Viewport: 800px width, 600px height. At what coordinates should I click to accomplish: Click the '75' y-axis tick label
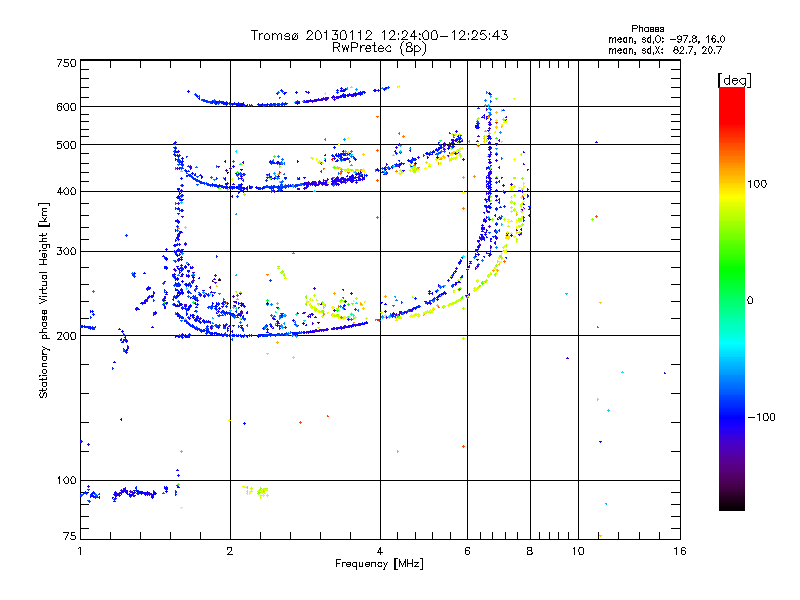click(x=70, y=536)
